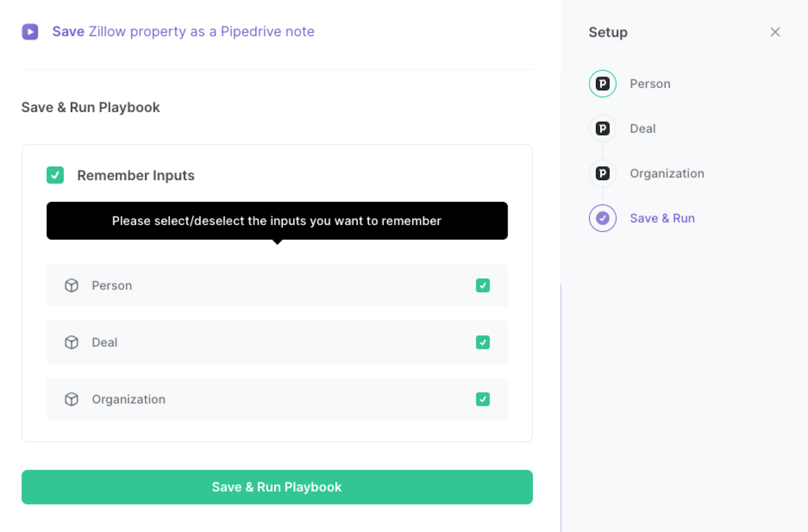This screenshot has height=532, width=808.
Task: Click the purple play icon beside playbook title
Action: (x=30, y=32)
